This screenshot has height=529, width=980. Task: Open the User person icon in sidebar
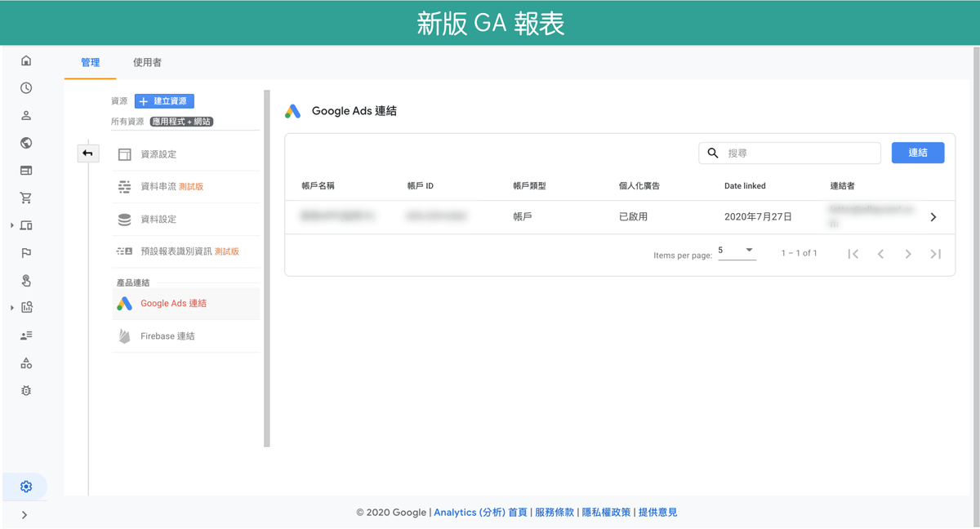[x=26, y=116]
